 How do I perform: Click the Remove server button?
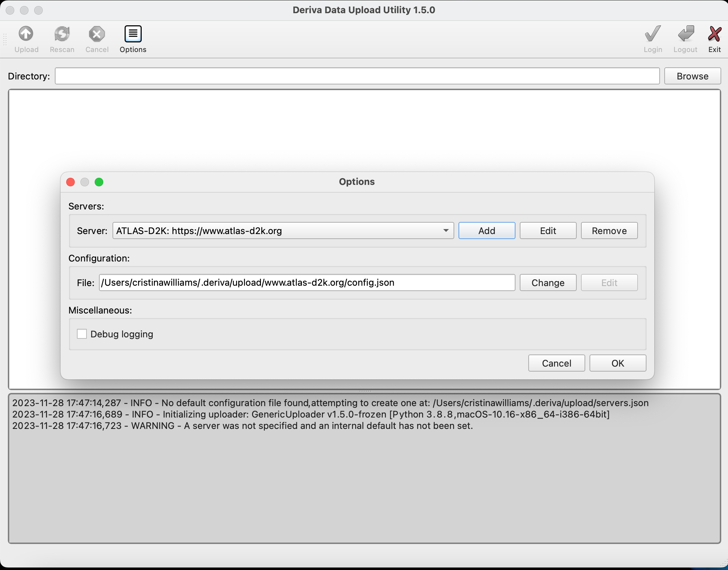[609, 230]
